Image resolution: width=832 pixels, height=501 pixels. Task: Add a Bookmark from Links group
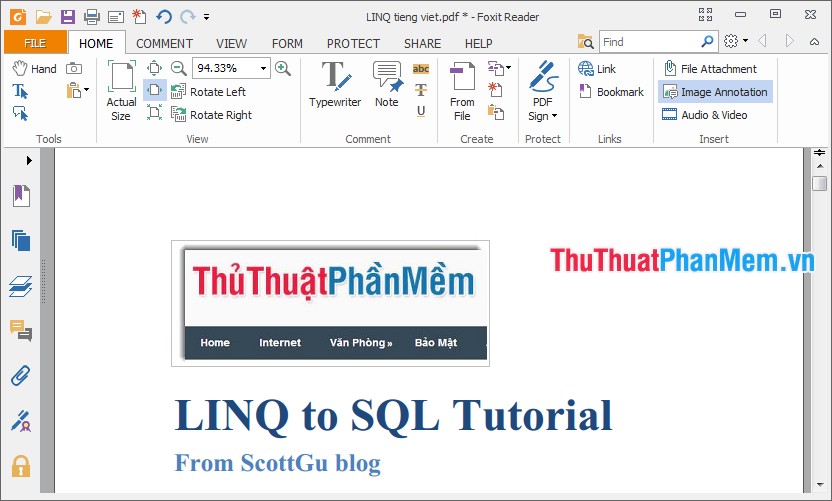pyautogui.click(x=611, y=92)
